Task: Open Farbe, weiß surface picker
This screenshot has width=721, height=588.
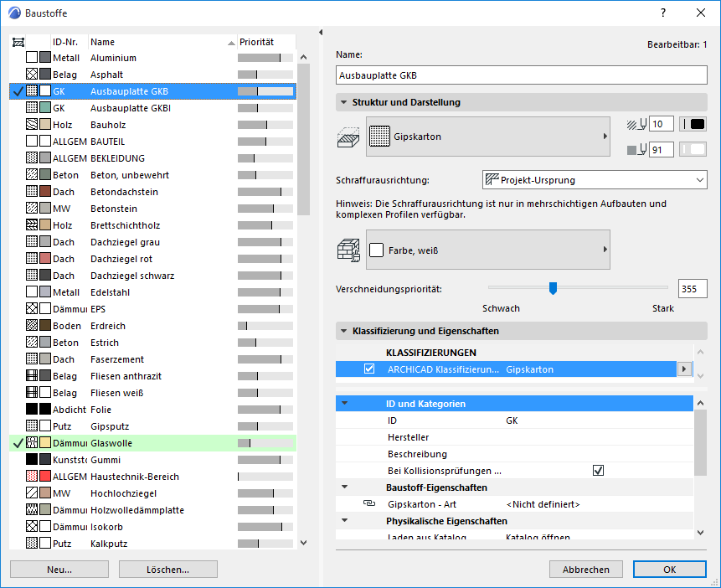Action: 488,250
